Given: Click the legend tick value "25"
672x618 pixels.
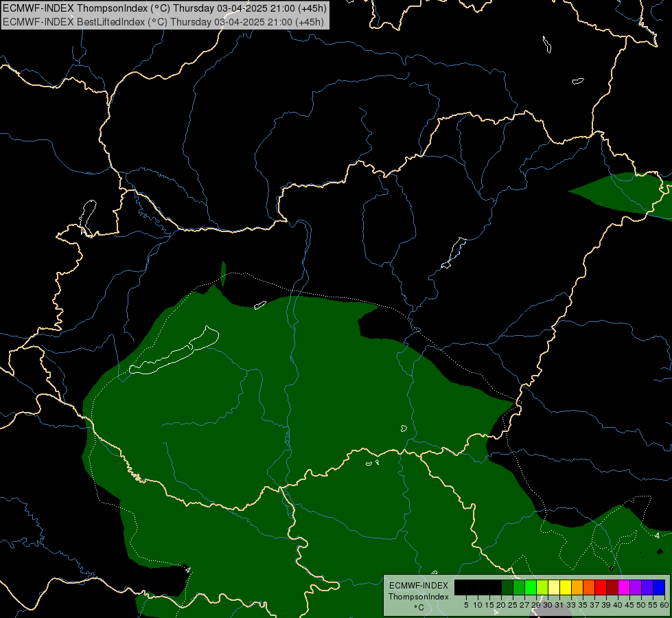Looking at the screenshot, I should coord(513,605).
